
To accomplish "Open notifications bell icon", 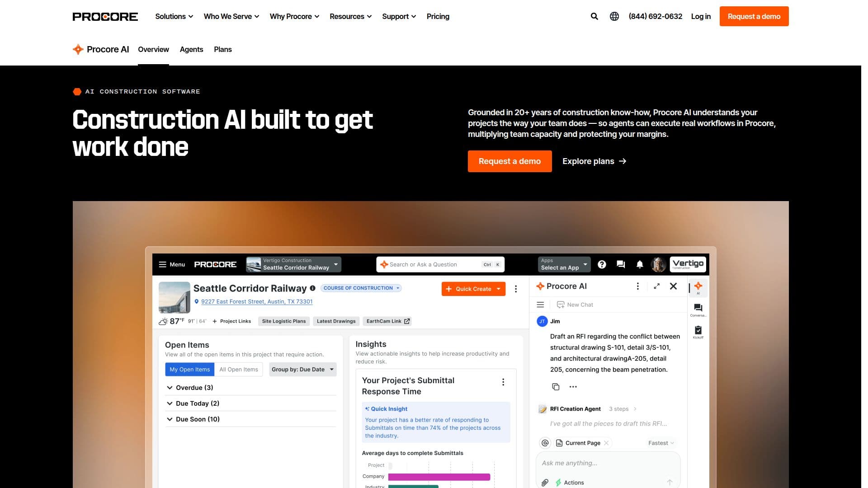I will [x=640, y=264].
